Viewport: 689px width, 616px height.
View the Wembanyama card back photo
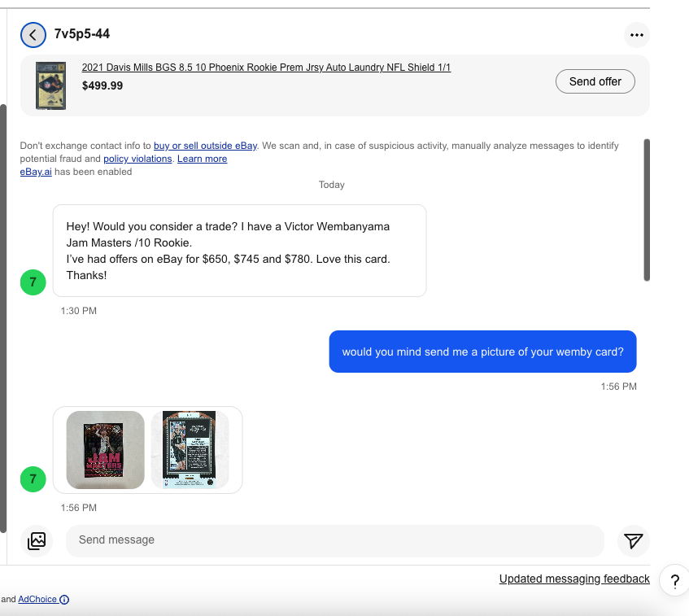(190, 450)
